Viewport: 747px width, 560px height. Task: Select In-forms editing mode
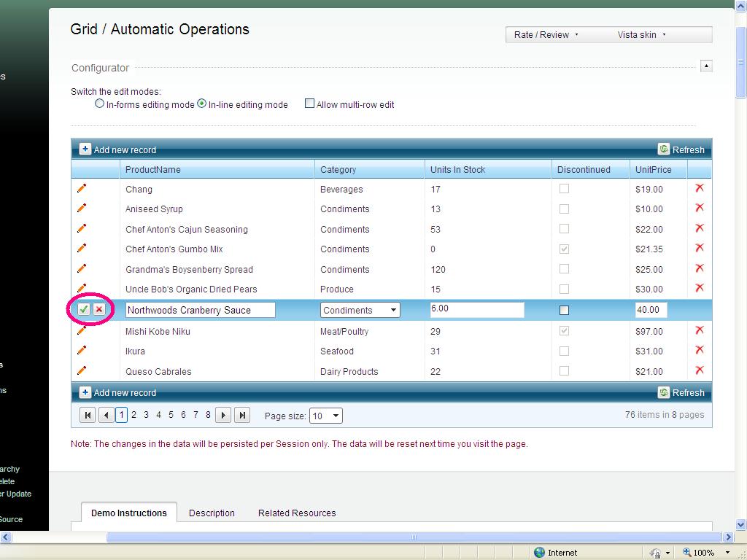pos(100,104)
